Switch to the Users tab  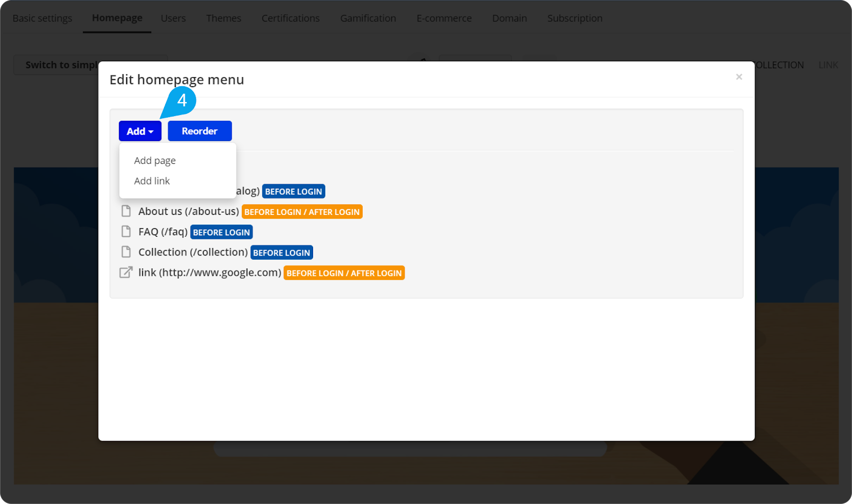(173, 18)
